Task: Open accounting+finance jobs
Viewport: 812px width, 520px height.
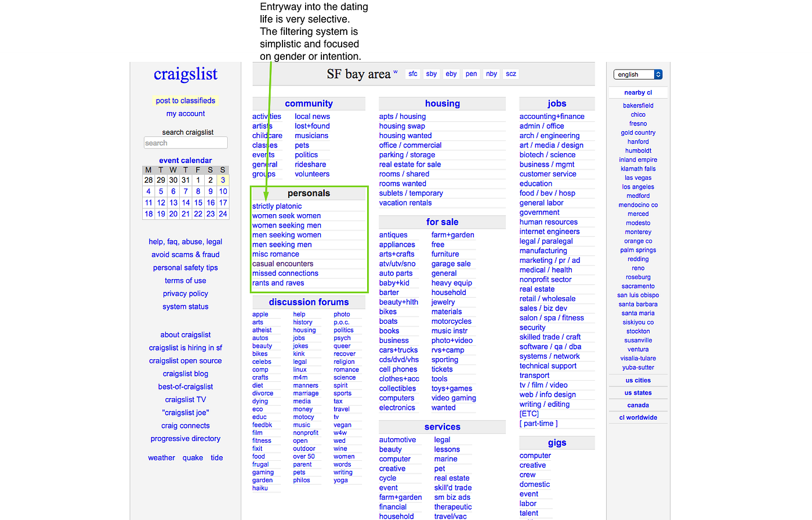Action: pos(552,117)
